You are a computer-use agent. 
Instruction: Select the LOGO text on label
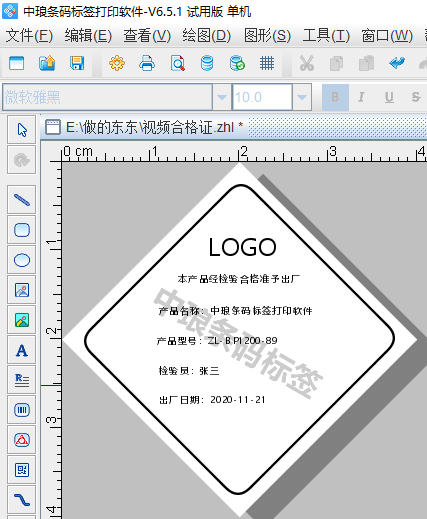242,247
